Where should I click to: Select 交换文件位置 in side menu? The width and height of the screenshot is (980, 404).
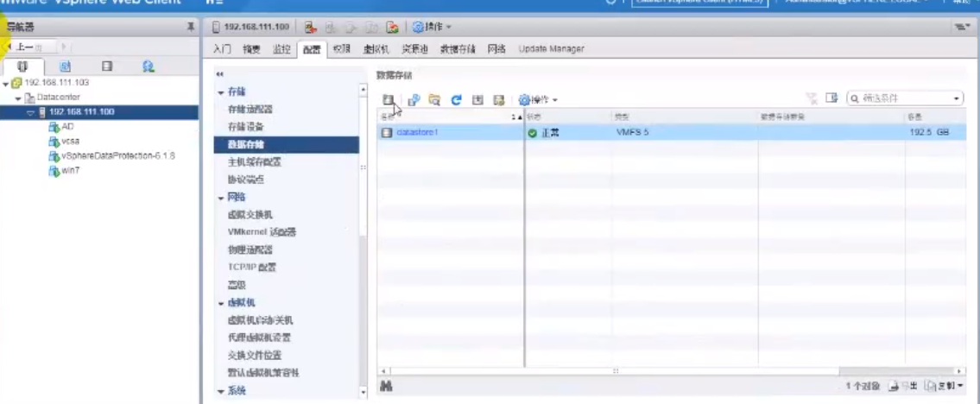point(255,356)
